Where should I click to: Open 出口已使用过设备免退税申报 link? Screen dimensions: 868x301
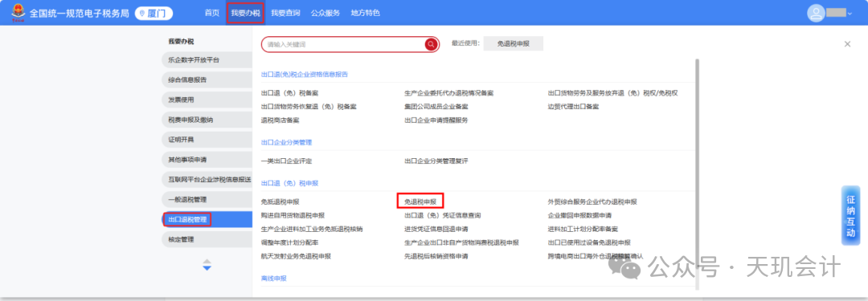pos(589,242)
